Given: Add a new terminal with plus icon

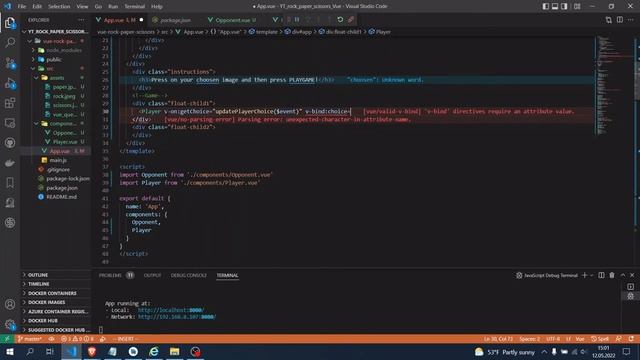Looking at the screenshot, I should point(584,276).
